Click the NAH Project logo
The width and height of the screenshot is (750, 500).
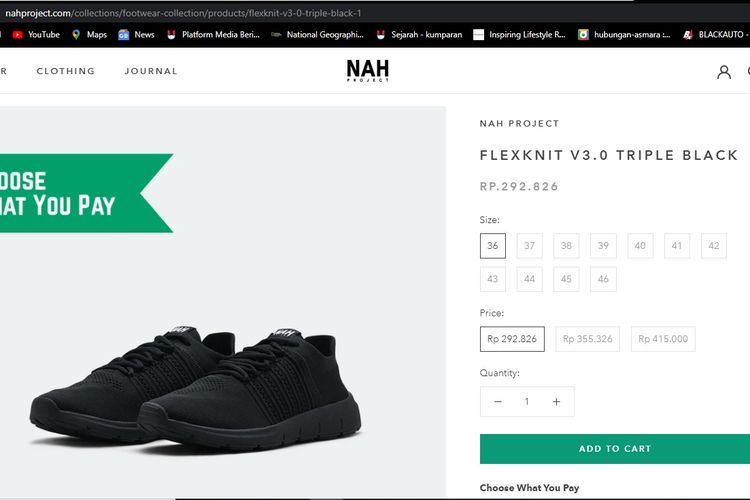pos(367,71)
